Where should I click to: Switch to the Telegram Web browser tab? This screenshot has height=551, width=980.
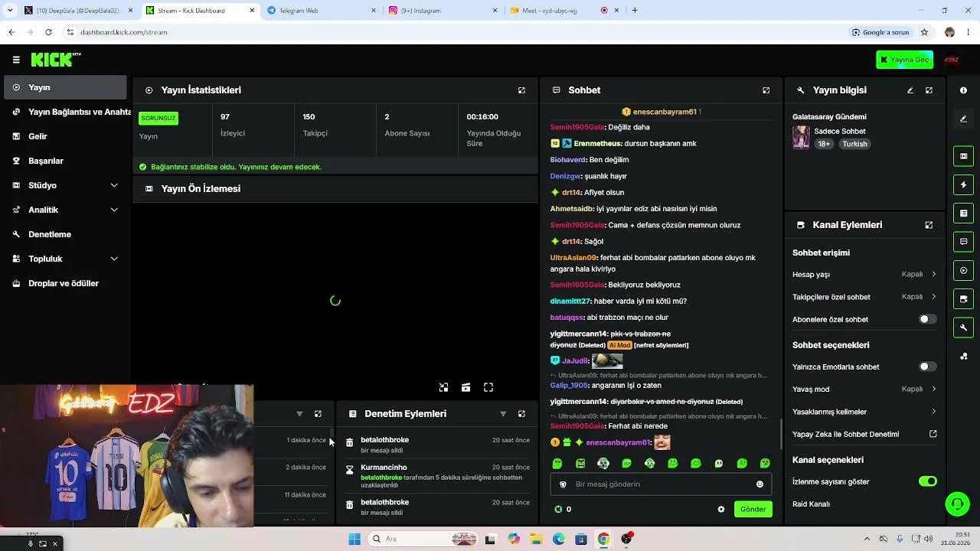coord(321,11)
